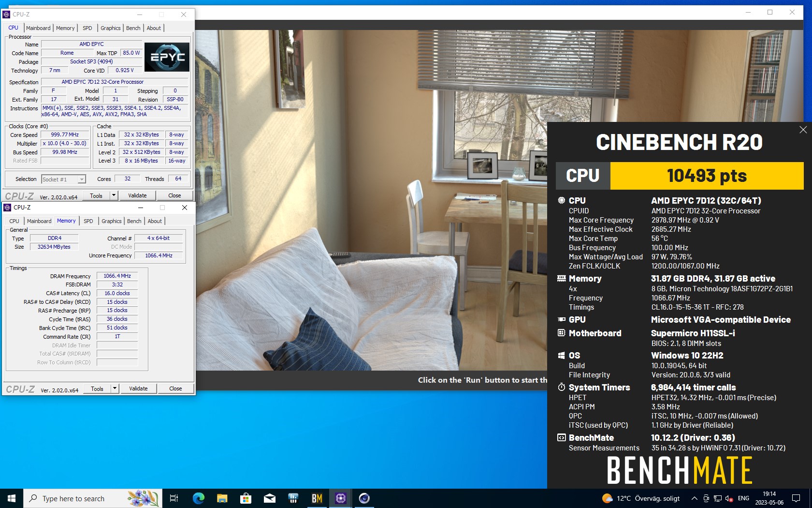Expand Tools dropdown arrow in lower CPU-Z

click(x=115, y=388)
